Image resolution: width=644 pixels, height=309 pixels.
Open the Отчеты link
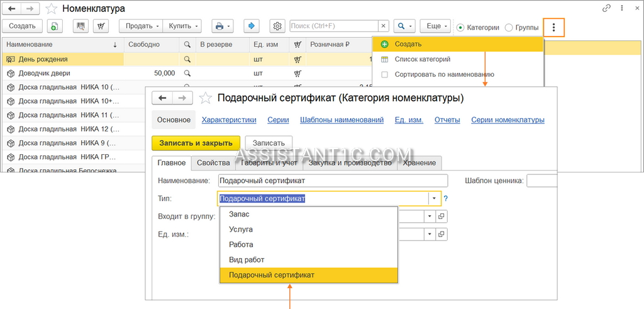coord(447,120)
